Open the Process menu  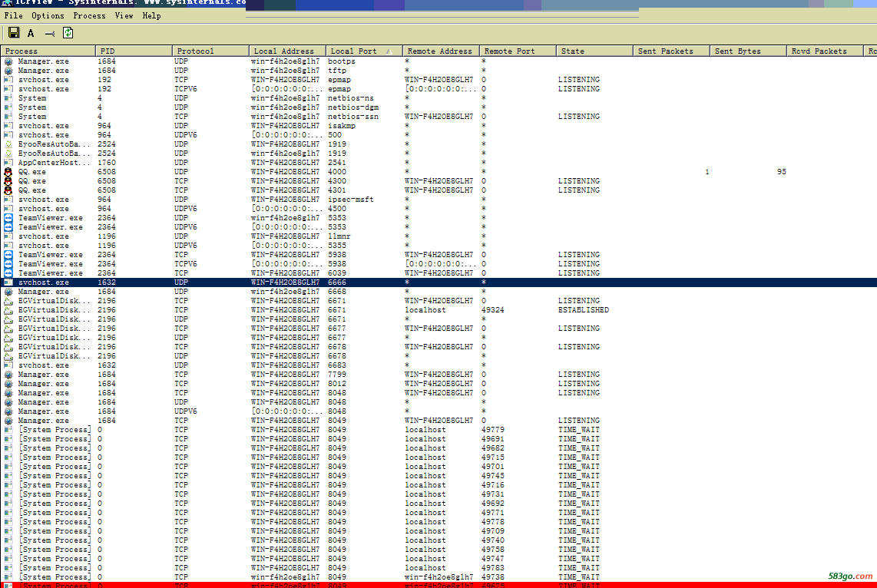click(x=89, y=15)
